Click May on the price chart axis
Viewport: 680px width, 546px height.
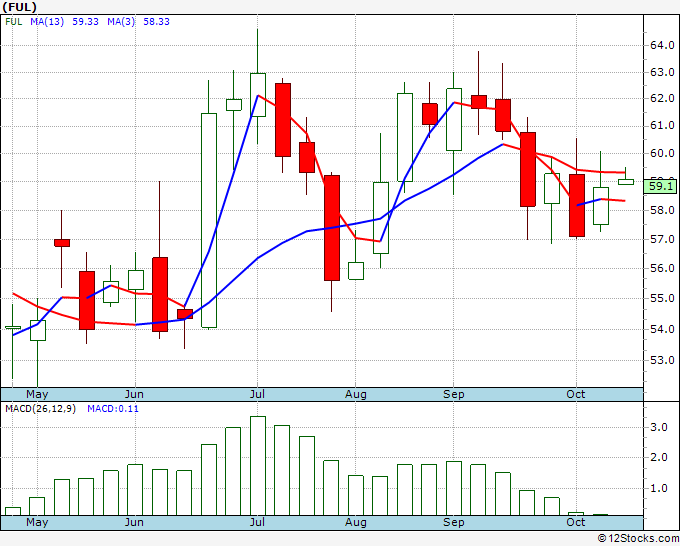[x=37, y=394]
